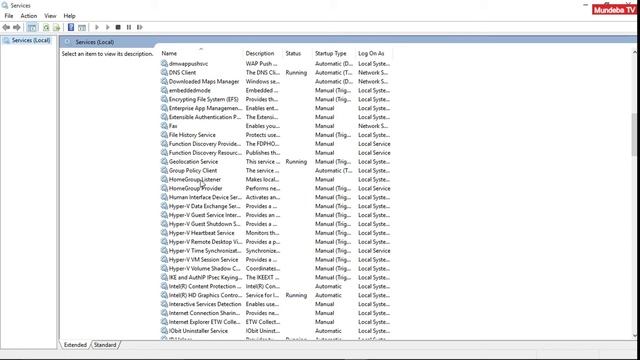This screenshot has width=640, height=360.
Task: Click the gear icon beside Interactive Services Detection
Action: (164, 304)
